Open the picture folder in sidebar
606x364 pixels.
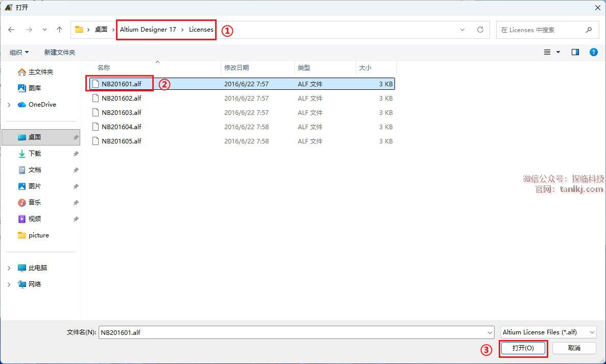point(39,235)
